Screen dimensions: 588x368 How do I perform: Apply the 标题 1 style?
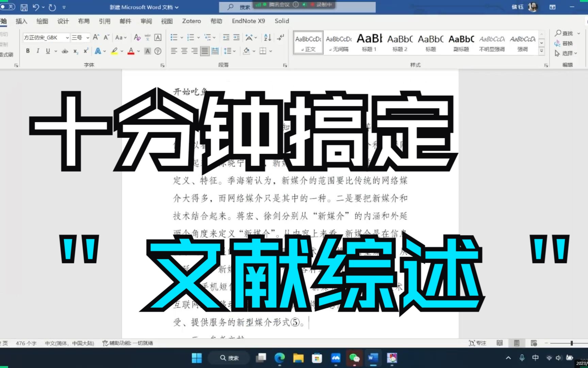pos(369,42)
